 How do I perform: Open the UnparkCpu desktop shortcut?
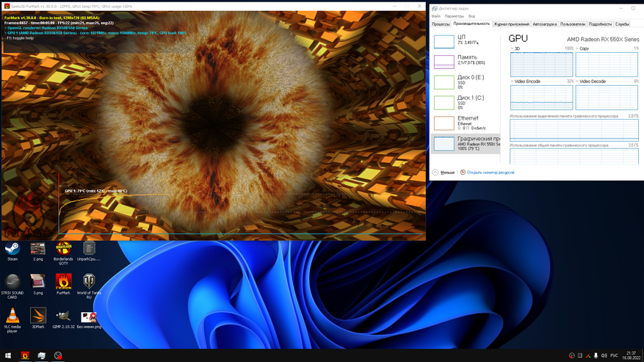tap(89, 251)
